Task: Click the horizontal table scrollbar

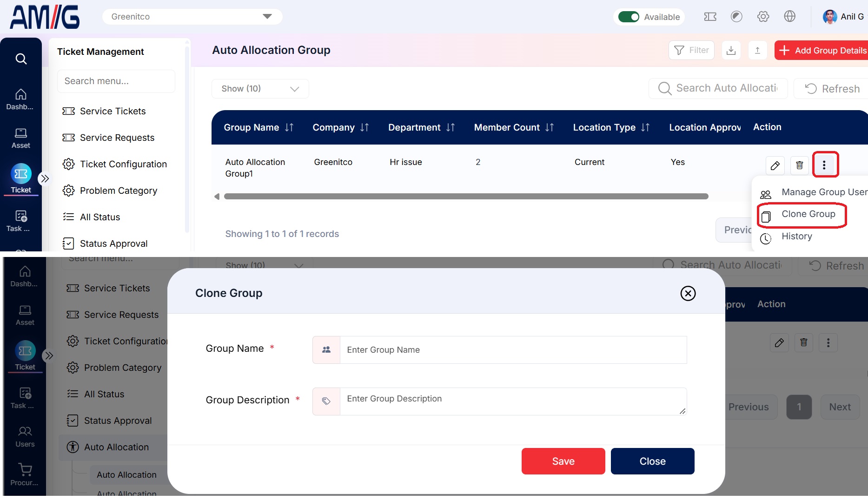Action: pos(466,197)
